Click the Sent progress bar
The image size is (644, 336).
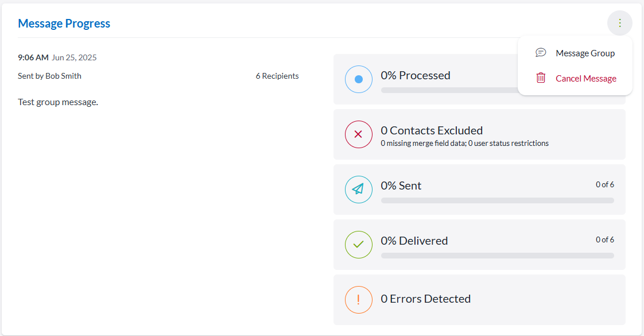click(497, 200)
